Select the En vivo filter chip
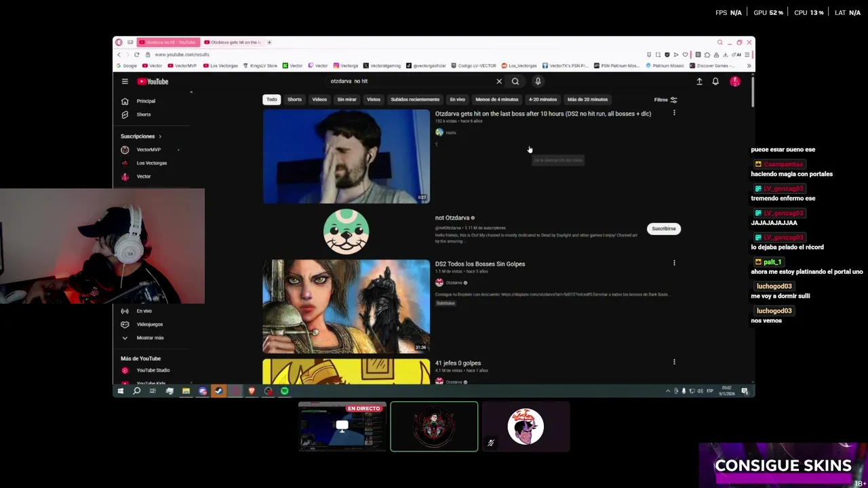The width and height of the screenshot is (868, 488). coord(457,100)
